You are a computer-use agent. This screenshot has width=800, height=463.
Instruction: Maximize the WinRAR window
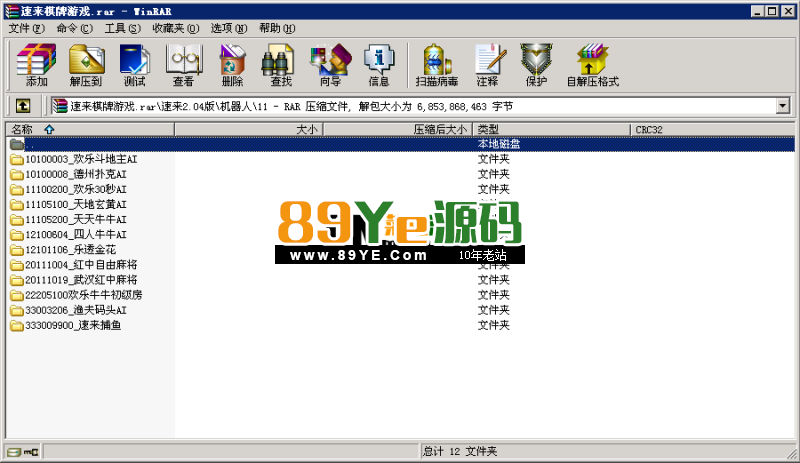(772, 11)
